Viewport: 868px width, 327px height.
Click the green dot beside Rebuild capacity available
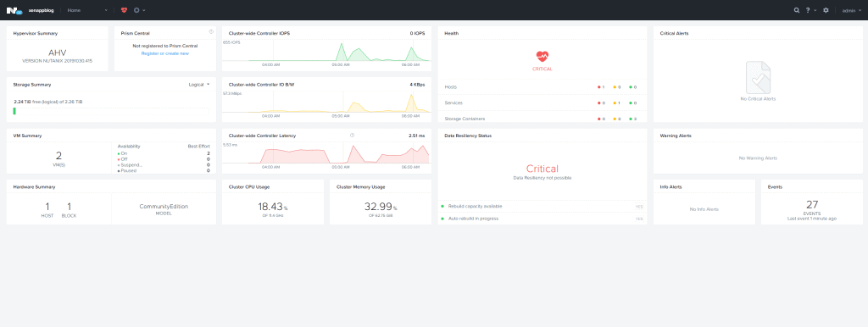tap(442, 206)
